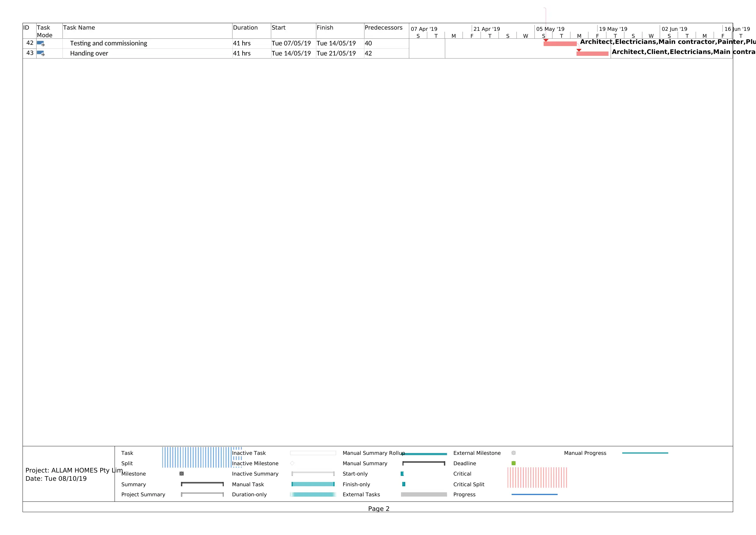Click the 'Critical Split' legend label
This screenshot has width=756, height=535.
469,484
